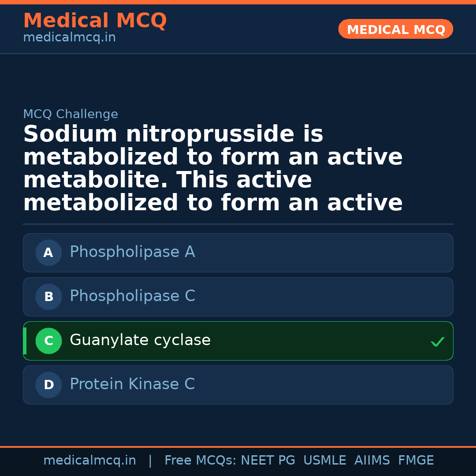476x476 pixels.
Task: Click the letter A circle icon
Action: pos(48,253)
